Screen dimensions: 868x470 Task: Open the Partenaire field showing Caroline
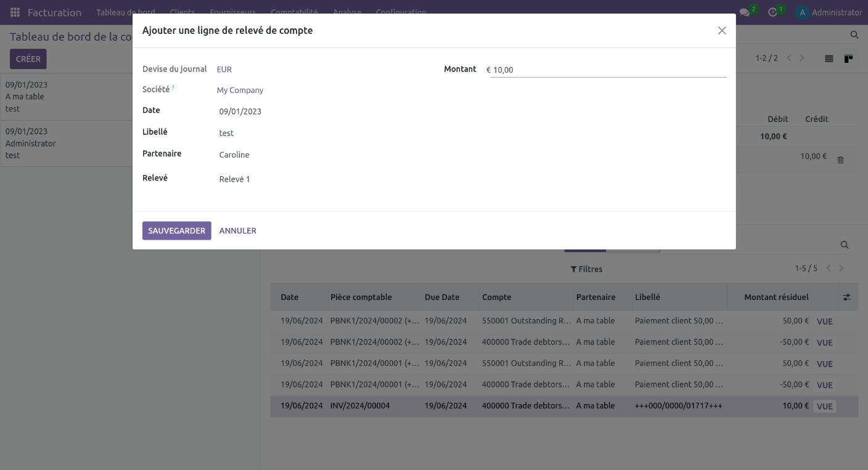234,155
